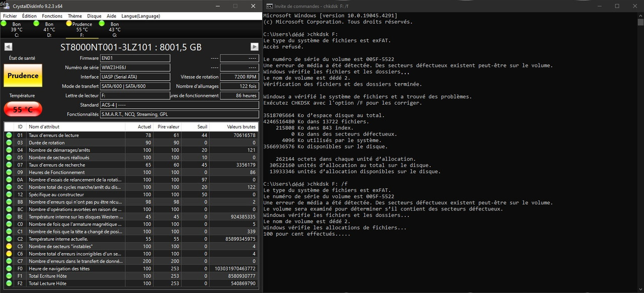The width and height of the screenshot is (644, 293).
Task: Select the Total Lecture Hôte row
Action: coord(131,283)
